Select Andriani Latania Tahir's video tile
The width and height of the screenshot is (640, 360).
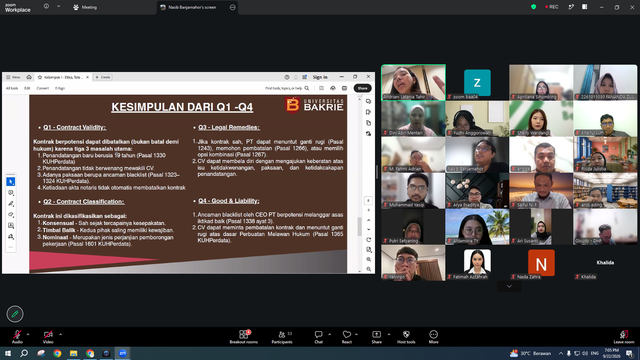[x=413, y=82]
